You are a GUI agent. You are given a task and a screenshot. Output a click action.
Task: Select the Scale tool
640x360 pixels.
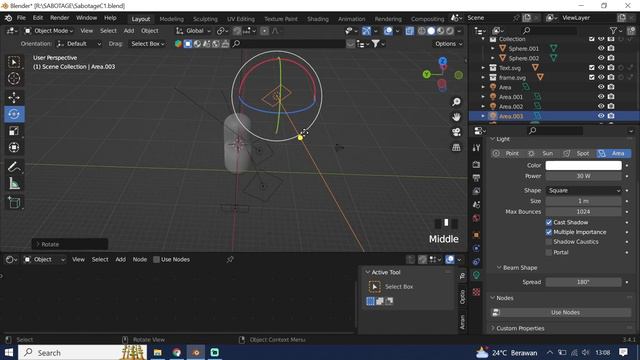point(14,131)
